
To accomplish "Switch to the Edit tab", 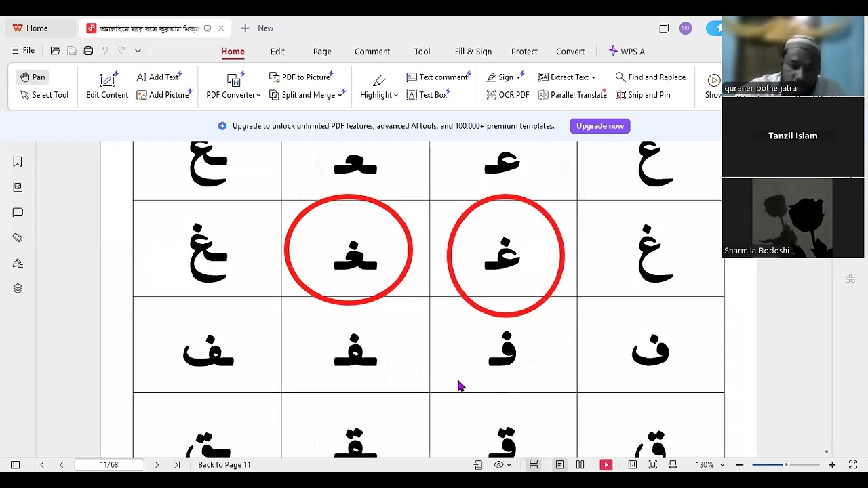I will tap(277, 52).
